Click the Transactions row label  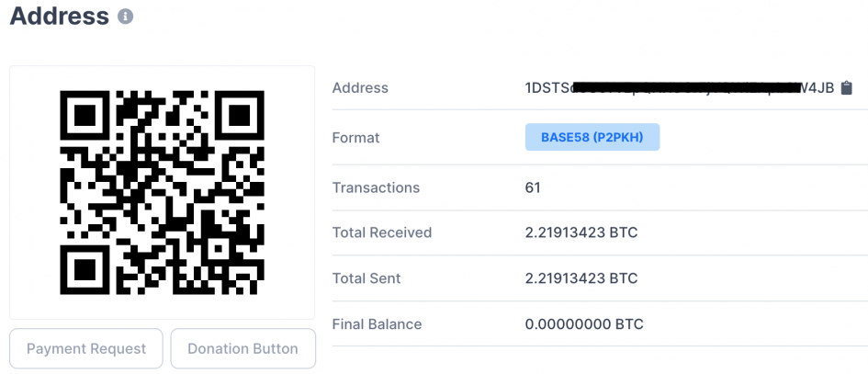coord(376,187)
